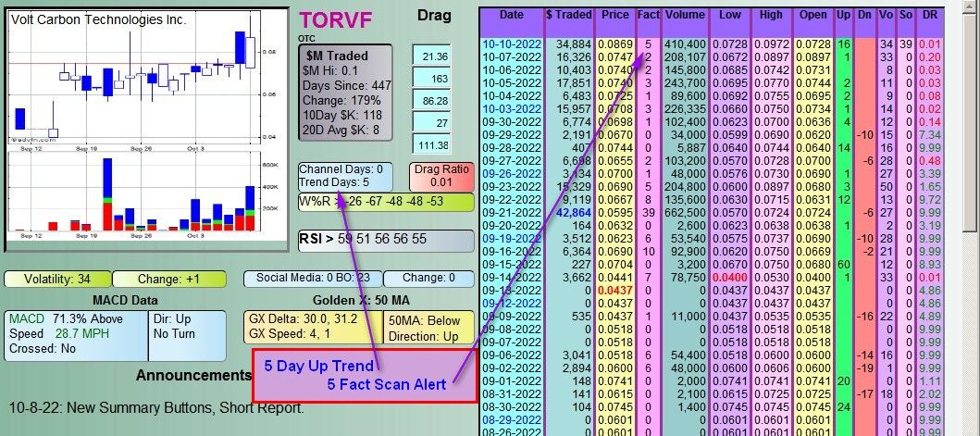This screenshot has height=436, width=980.
Task: Click the Drag field showing 21.36
Action: pos(430,56)
